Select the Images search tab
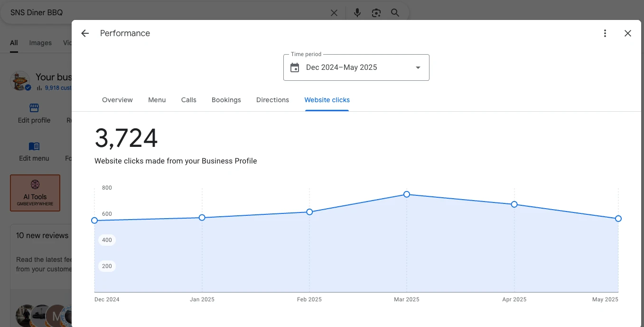Viewport: 644px width, 327px height. (40, 43)
